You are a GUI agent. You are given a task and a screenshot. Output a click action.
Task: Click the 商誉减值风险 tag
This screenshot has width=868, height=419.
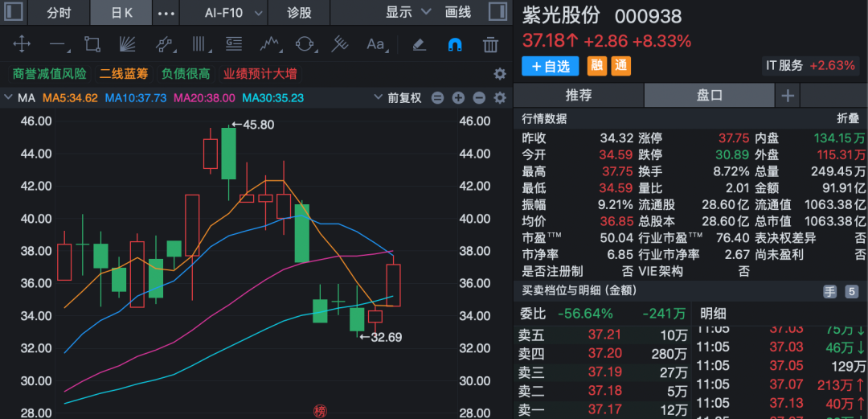click(x=49, y=74)
